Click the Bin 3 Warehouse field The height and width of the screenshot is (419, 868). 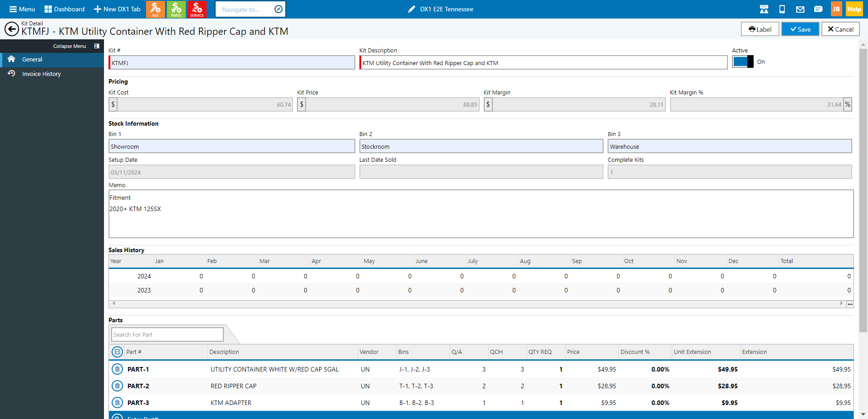click(730, 146)
